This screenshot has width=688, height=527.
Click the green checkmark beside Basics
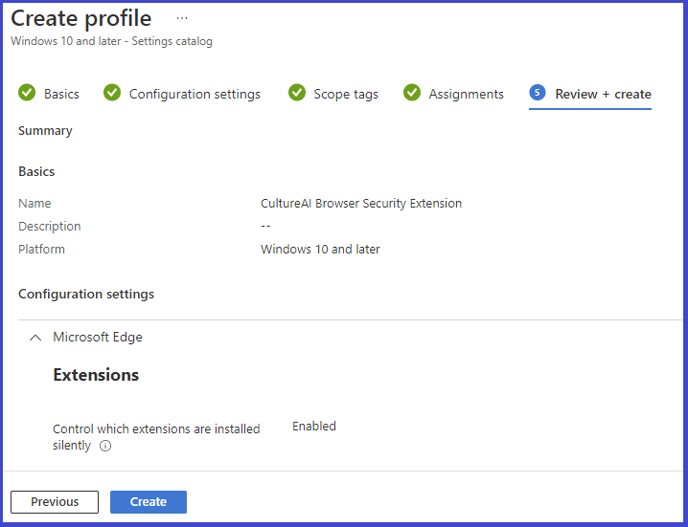(27, 93)
